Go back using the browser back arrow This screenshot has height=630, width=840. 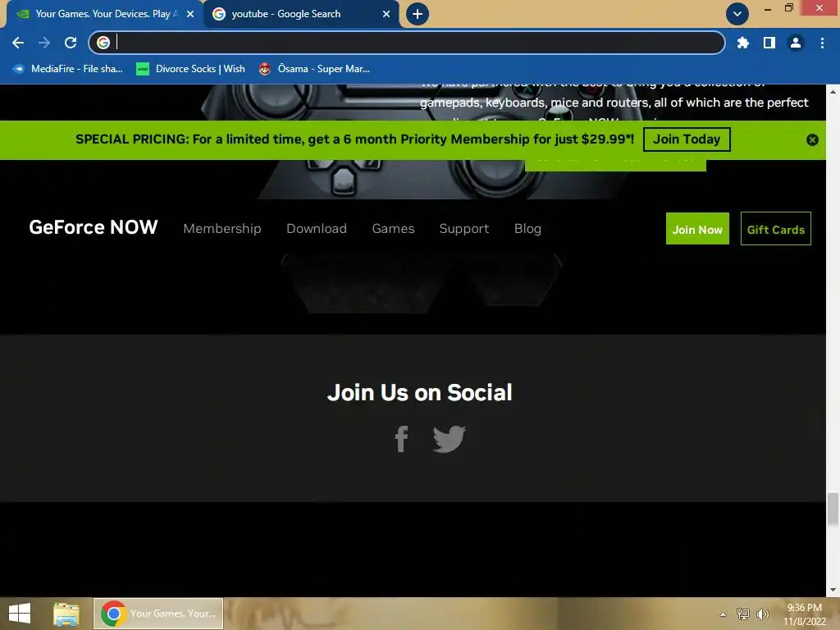pyautogui.click(x=18, y=43)
